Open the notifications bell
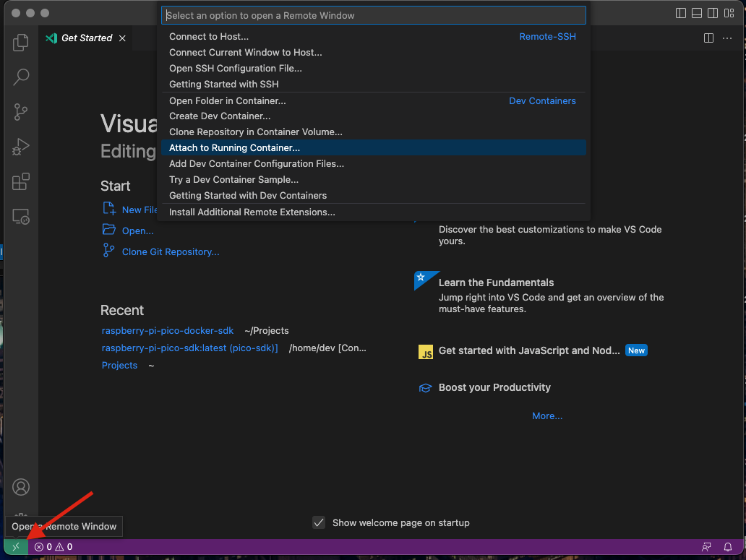This screenshot has height=560, width=746. [x=728, y=547]
